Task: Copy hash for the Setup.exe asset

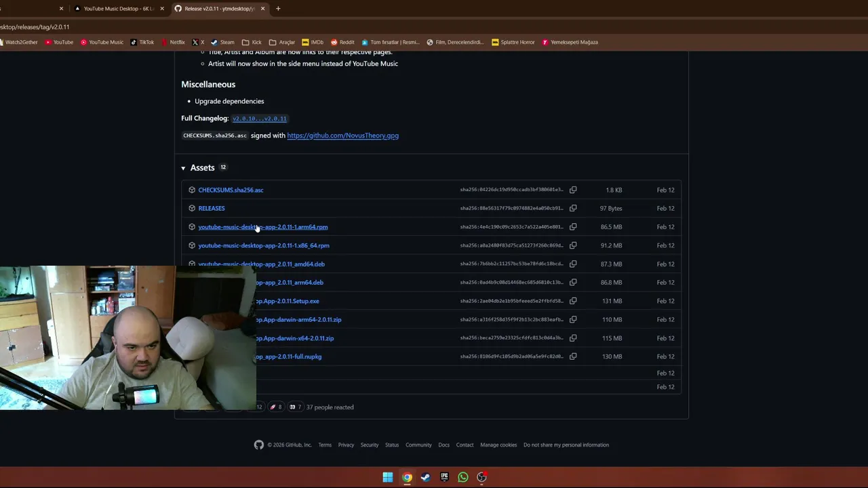Action: click(573, 301)
